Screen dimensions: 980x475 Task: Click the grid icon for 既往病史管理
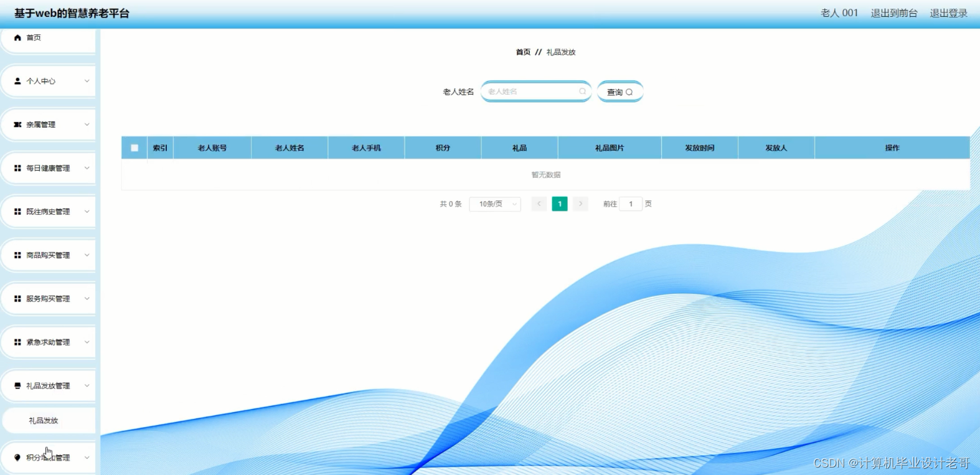17,212
